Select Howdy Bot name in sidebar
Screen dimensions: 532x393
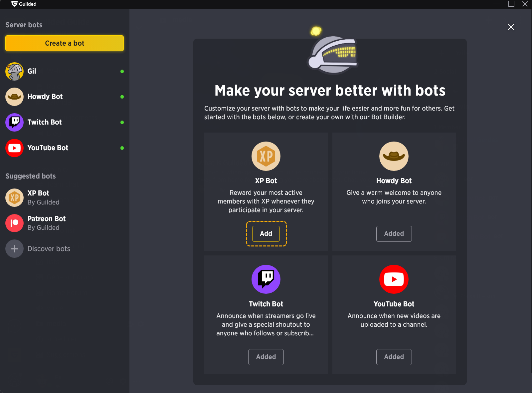click(45, 97)
